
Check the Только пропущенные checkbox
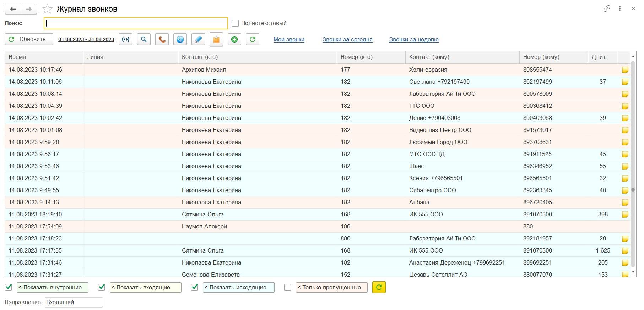coord(288,287)
